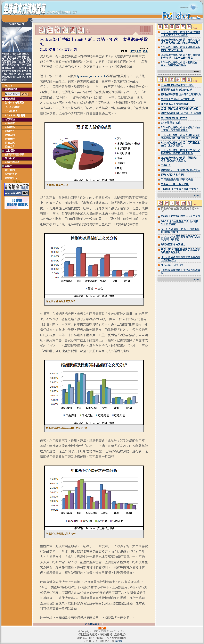Screen dimensions: 204x644
Task: Expand the 行銷之外 submenu arrow
Action: click(31, 131)
